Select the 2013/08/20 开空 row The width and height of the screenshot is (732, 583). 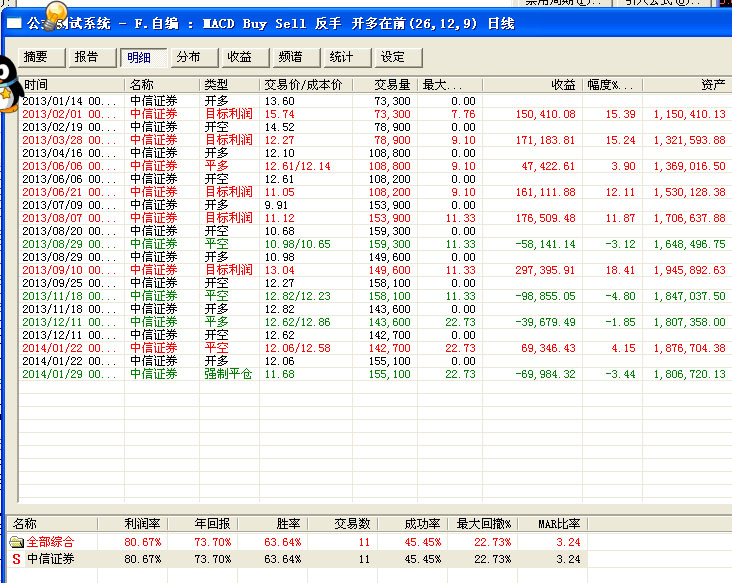point(375,231)
